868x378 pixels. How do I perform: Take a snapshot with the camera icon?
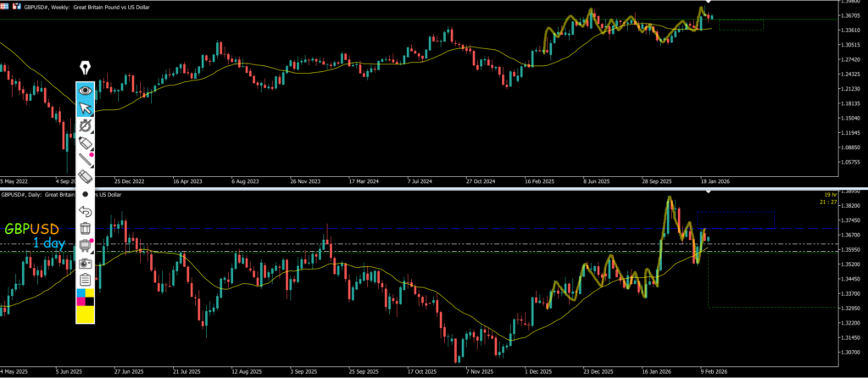[85, 262]
